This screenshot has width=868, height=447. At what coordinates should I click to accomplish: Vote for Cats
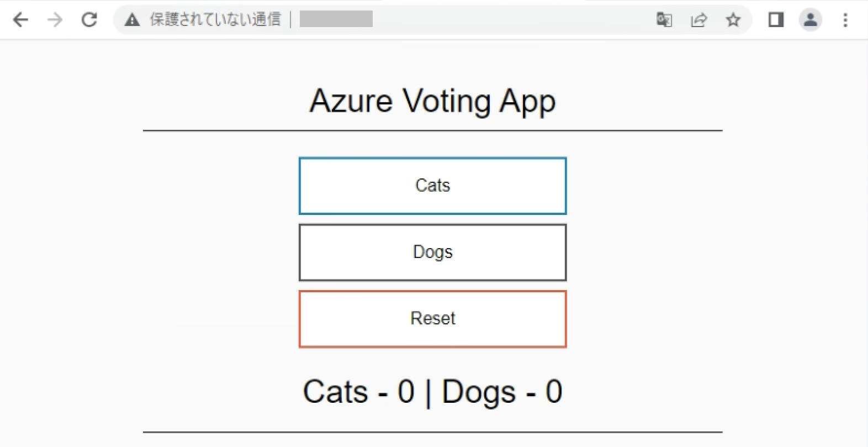pyautogui.click(x=433, y=186)
